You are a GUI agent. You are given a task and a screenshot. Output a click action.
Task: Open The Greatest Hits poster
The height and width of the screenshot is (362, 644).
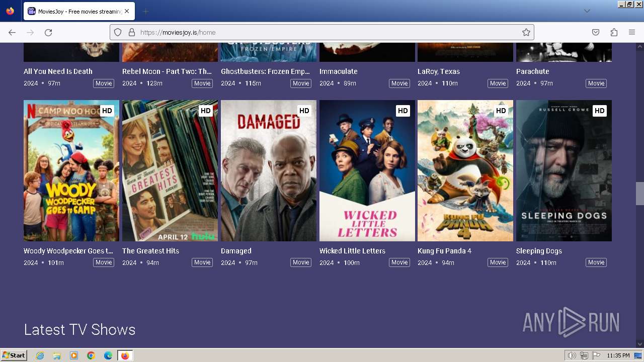(170, 170)
